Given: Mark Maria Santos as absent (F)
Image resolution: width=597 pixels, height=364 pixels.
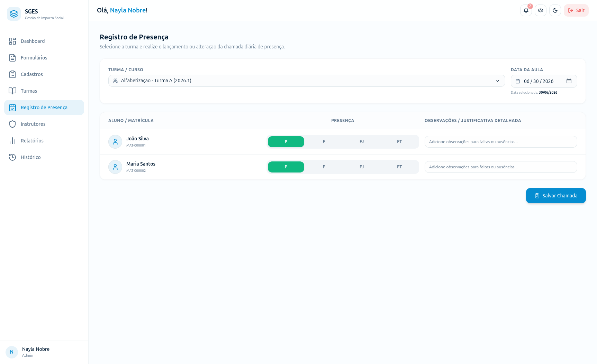Looking at the screenshot, I should click(x=324, y=167).
